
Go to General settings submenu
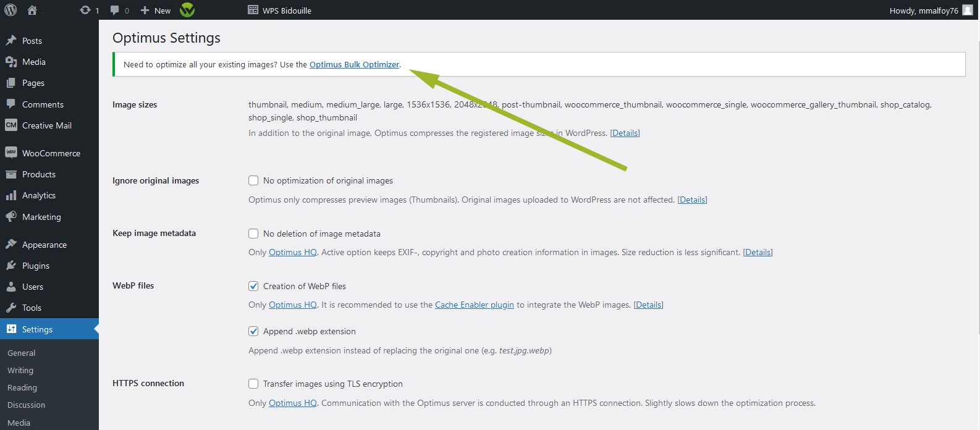pyautogui.click(x=22, y=353)
